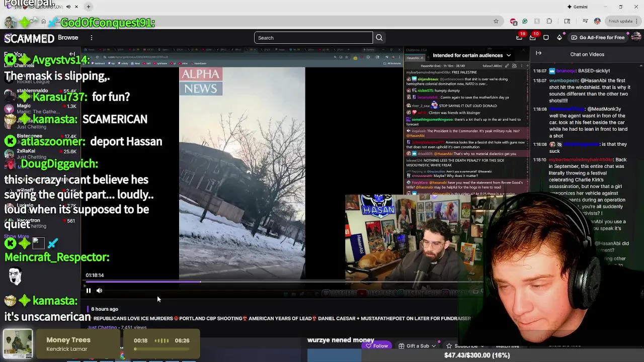Open the Grammarly extension icon
The height and width of the screenshot is (362, 644).
525,21
